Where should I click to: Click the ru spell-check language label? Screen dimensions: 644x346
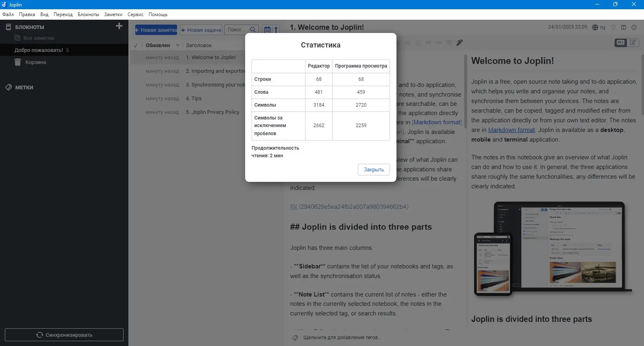tap(603, 27)
